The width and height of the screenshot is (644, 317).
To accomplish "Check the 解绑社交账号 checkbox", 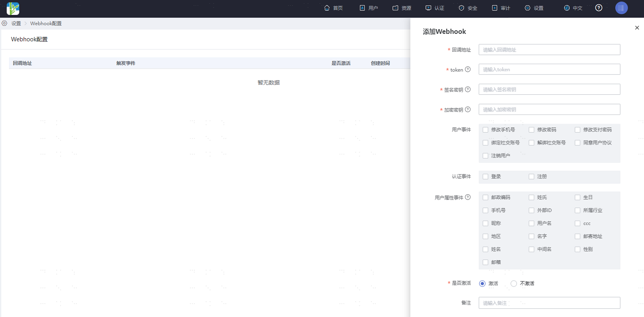I will 532,143.
